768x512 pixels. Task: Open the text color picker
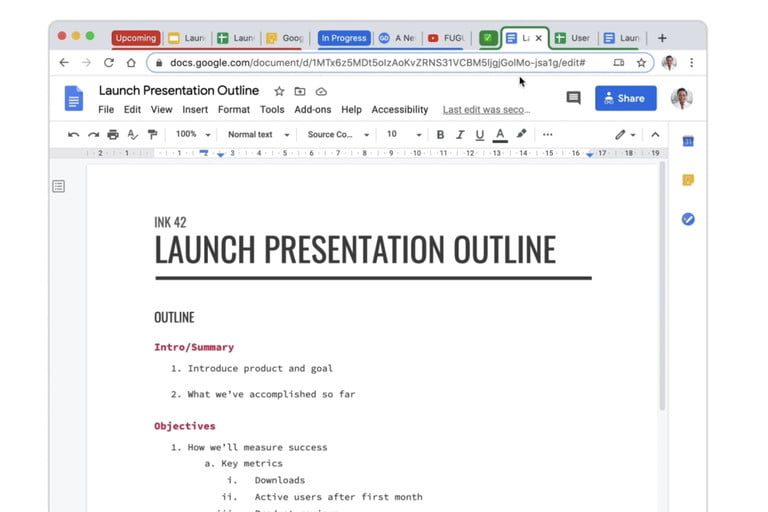click(500, 135)
